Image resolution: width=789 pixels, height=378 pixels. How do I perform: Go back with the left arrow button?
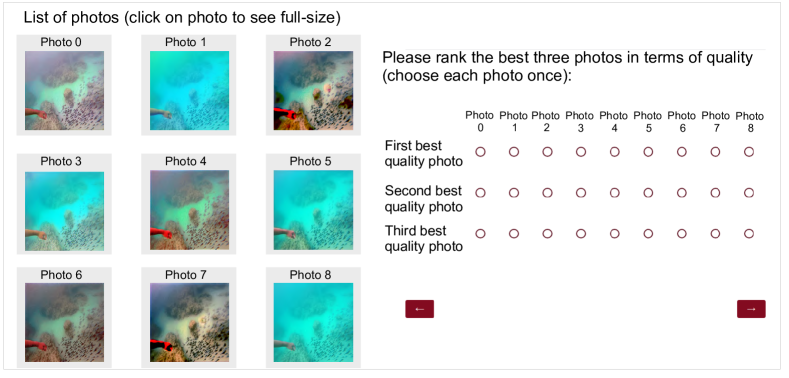(x=419, y=309)
